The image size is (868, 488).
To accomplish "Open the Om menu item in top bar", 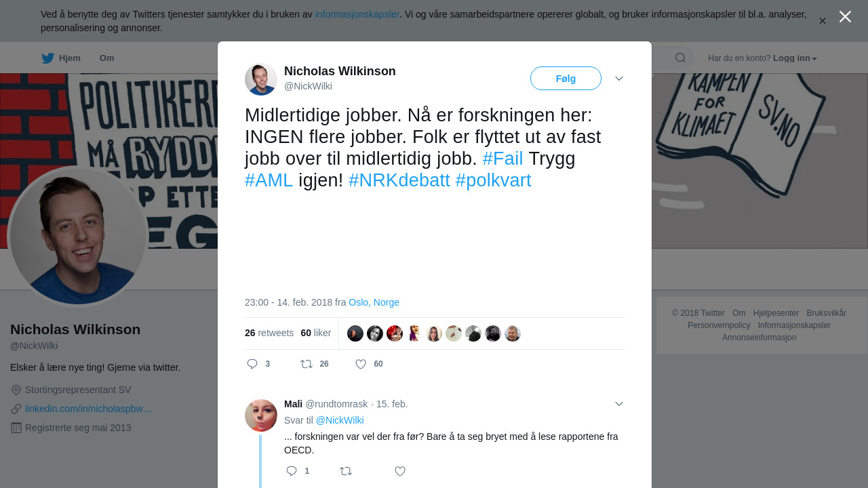I will 107,58.
